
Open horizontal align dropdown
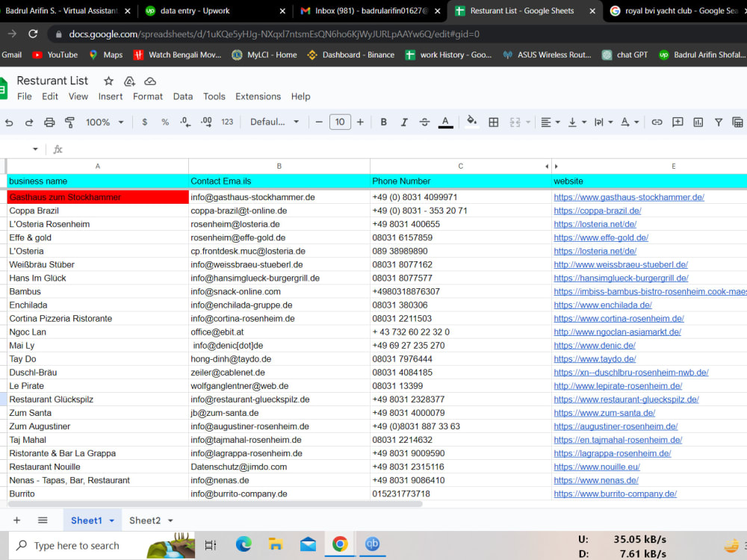point(551,122)
